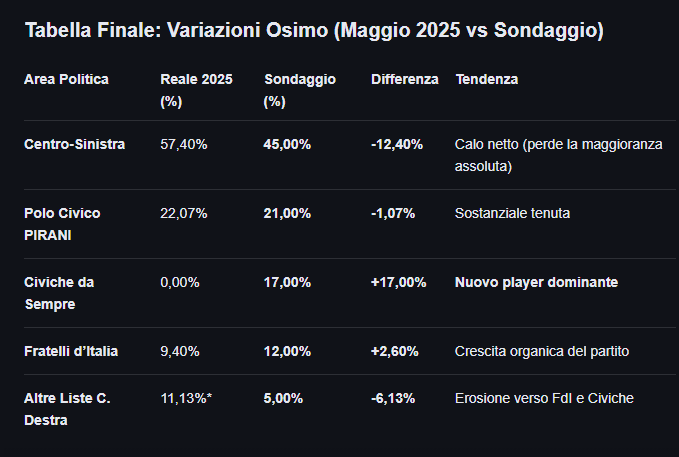This screenshot has height=457, width=679.
Task: Select the 'Altre Liste C. Destra' row label
Action: click(x=67, y=409)
